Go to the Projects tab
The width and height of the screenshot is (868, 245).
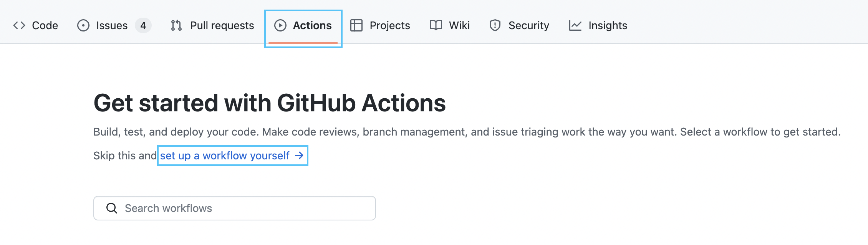380,25
